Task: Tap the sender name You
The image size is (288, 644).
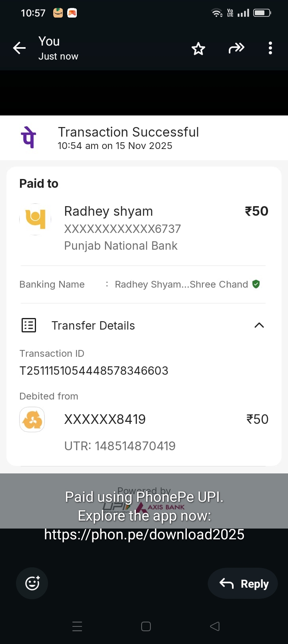Action: 49,42
